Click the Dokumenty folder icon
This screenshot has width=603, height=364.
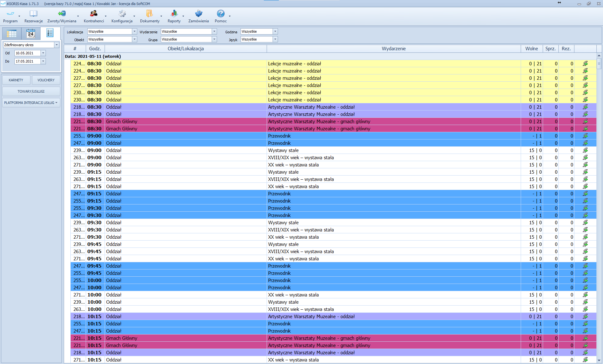[x=149, y=14]
